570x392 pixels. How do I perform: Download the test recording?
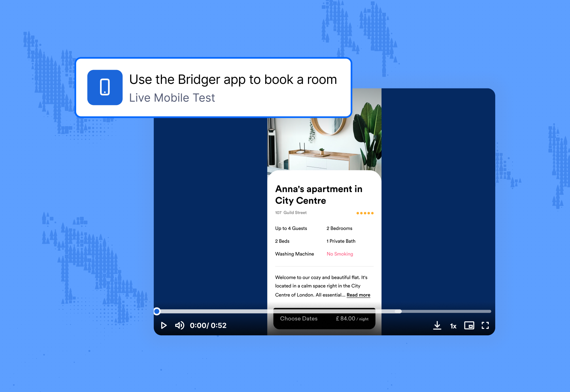(x=437, y=325)
